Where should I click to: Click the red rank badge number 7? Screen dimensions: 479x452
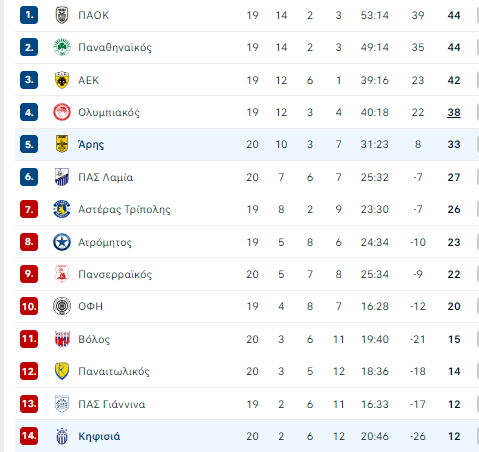[x=29, y=209]
